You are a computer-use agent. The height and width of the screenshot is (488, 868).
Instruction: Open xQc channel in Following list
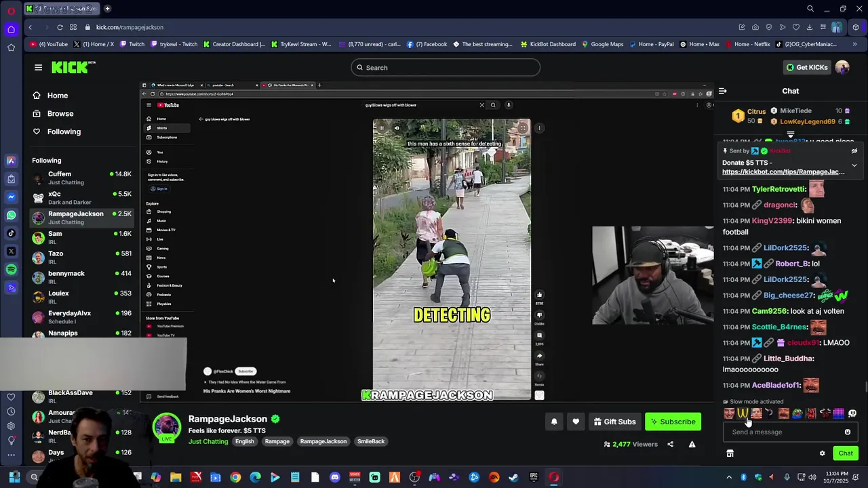click(x=81, y=198)
